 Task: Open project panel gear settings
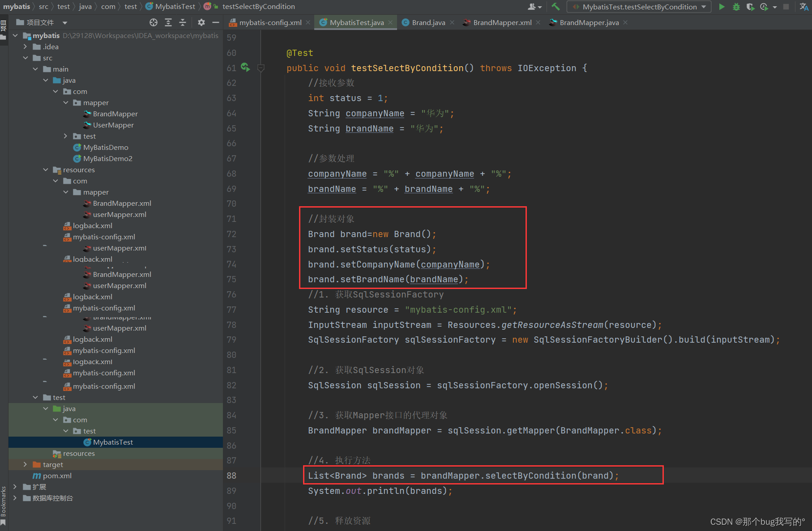(x=201, y=22)
